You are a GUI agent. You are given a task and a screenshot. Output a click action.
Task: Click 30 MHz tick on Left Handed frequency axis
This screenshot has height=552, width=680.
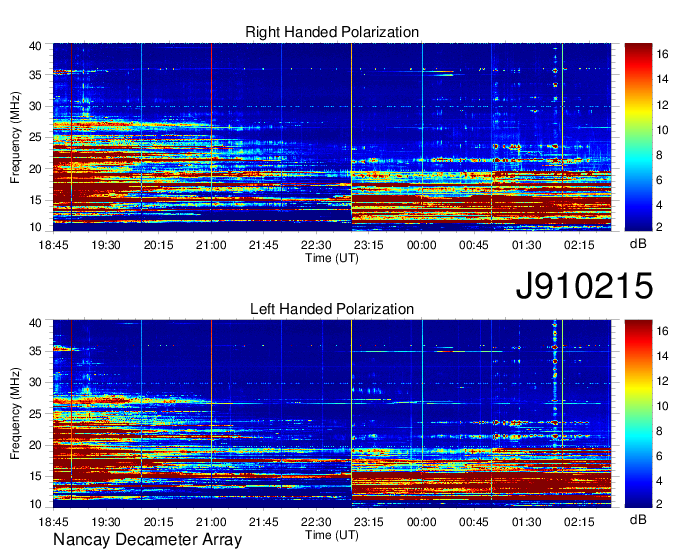tap(35, 382)
